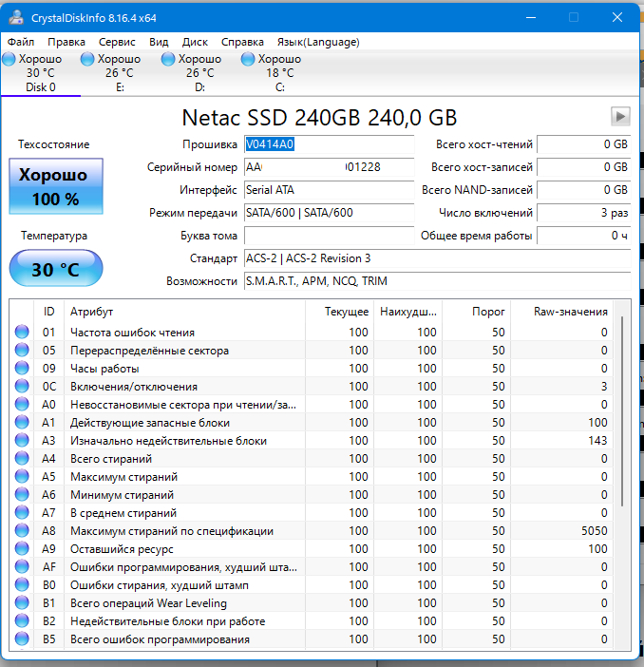Screen dimensions: 644x667
Task: Click the Стандарт field ACS-2
Action: pyautogui.click(x=437, y=258)
